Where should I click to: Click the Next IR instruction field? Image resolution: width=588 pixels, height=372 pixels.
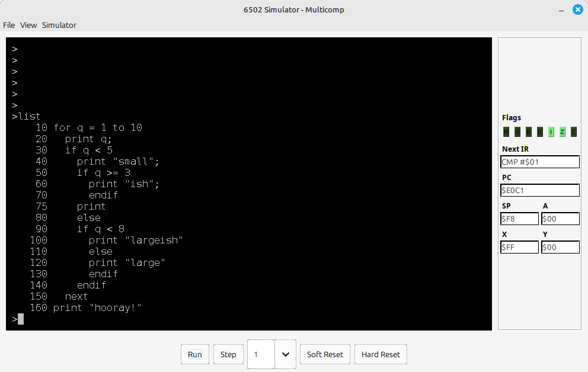pos(539,162)
